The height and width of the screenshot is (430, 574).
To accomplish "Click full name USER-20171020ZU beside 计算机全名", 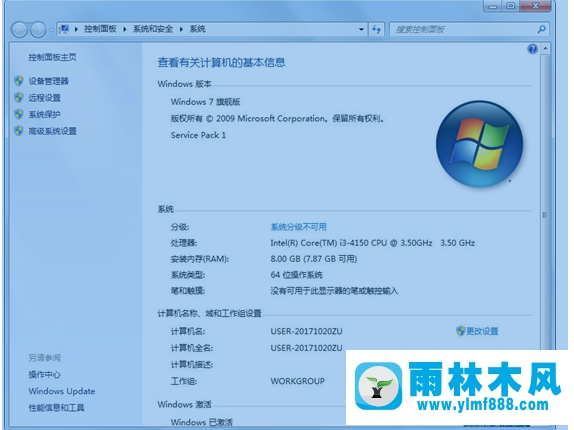I will click(x=306, y=348).
